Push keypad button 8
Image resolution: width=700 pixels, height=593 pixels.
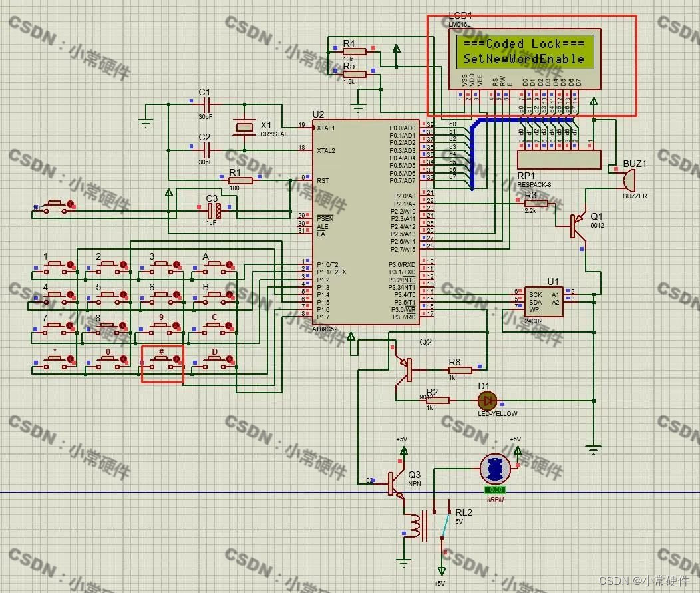(x=108, y=328)
